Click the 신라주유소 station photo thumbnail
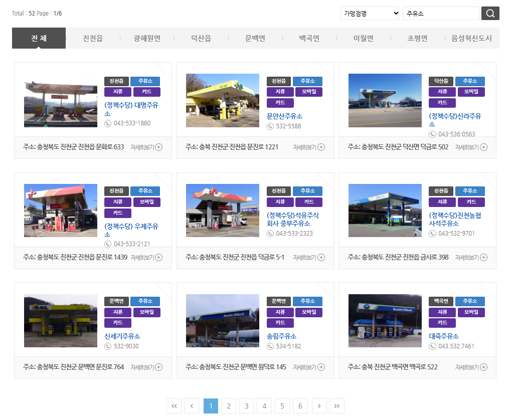 coord(385,100)
